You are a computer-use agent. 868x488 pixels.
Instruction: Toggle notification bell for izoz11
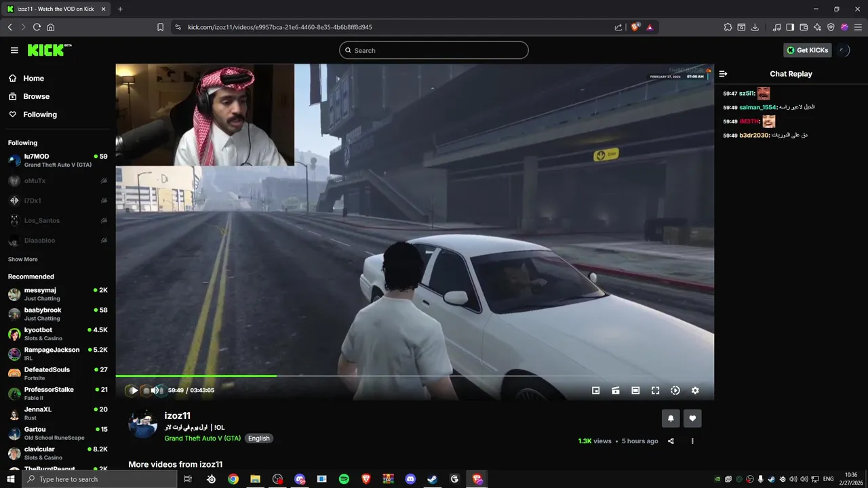(671, 418)
